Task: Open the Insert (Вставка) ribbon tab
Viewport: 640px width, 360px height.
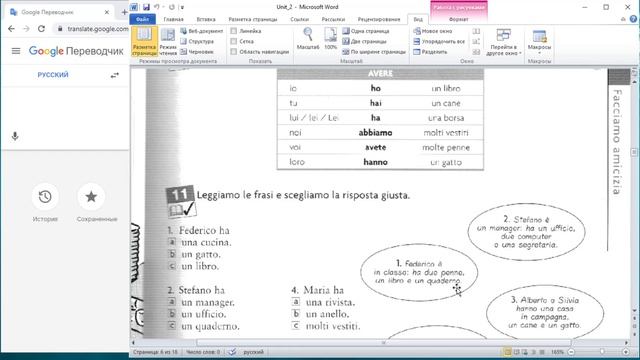Action: [206, 19]
